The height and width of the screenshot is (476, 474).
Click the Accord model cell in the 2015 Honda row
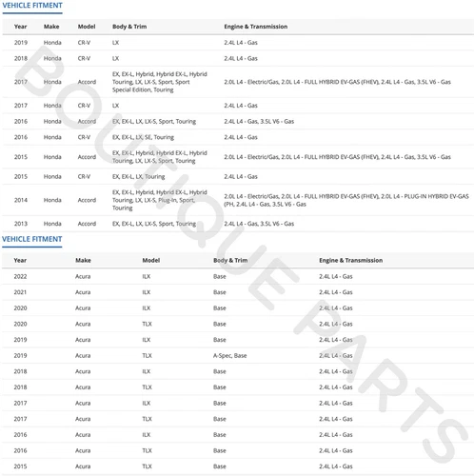tap(87, 157)
